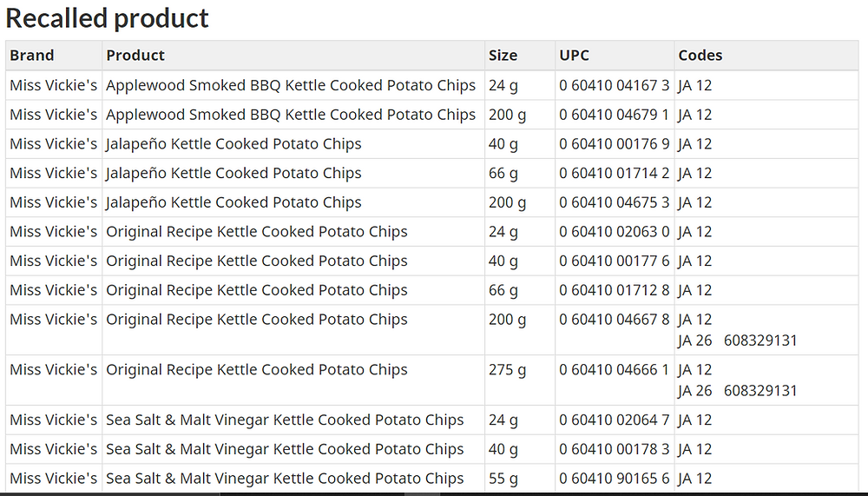Select UPC 0 60410 04675 3 cell

point(615,203)
